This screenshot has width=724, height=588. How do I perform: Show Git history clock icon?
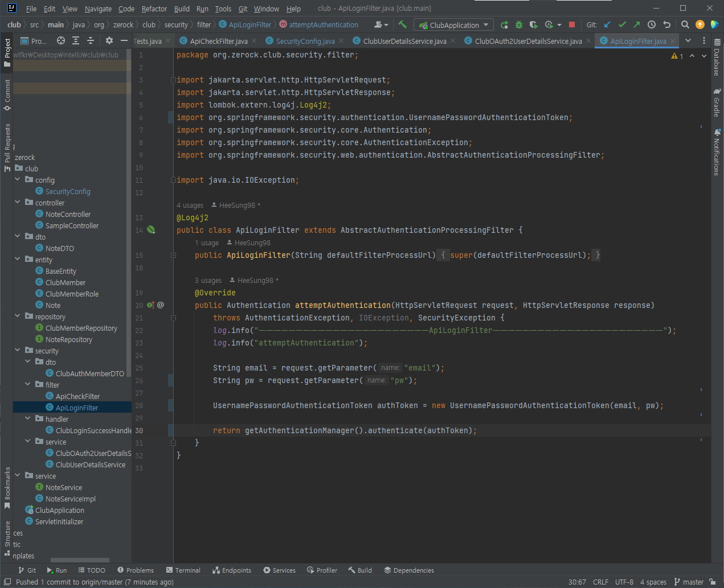point(652,24)
